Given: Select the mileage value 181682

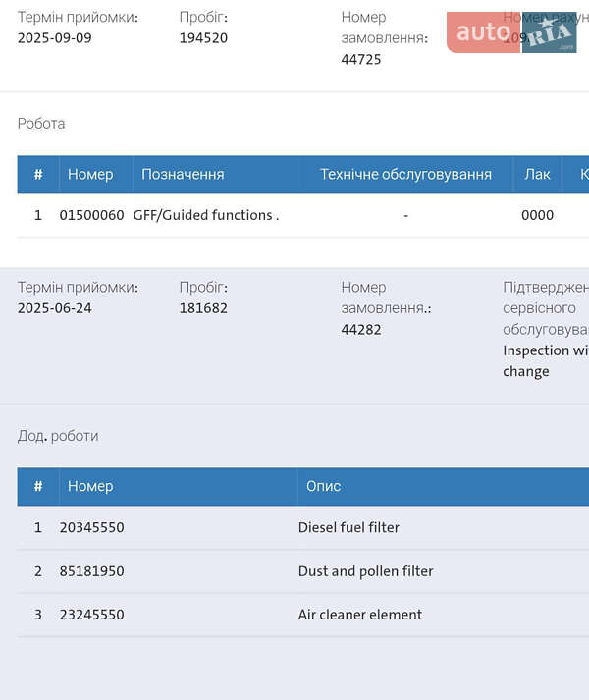Looking at the screenshot, I should pyautogui.click(x=203, y=308).
